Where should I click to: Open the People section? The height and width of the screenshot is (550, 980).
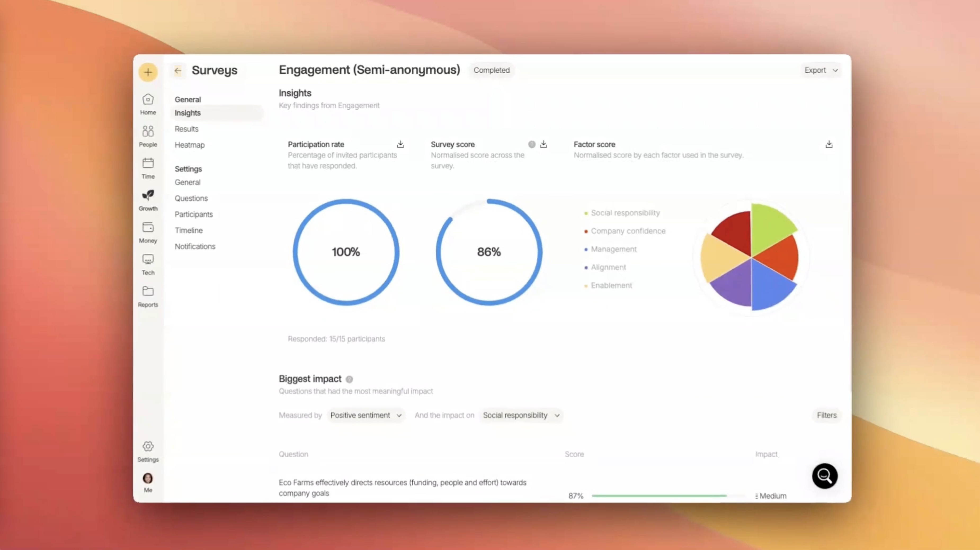point(148,136)
